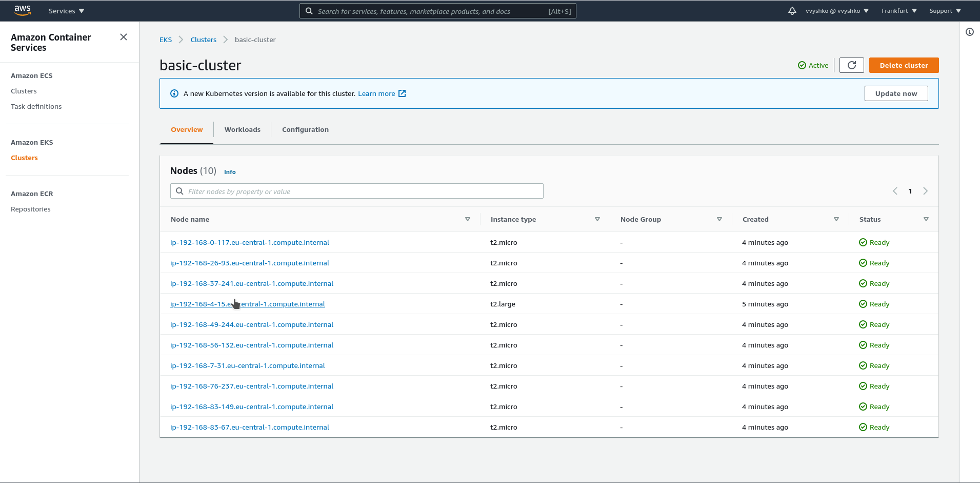Image resolution: width=980 pixels, height=483 pixels.
Task: Click the t2.large instance type cell
Action: 503,304
